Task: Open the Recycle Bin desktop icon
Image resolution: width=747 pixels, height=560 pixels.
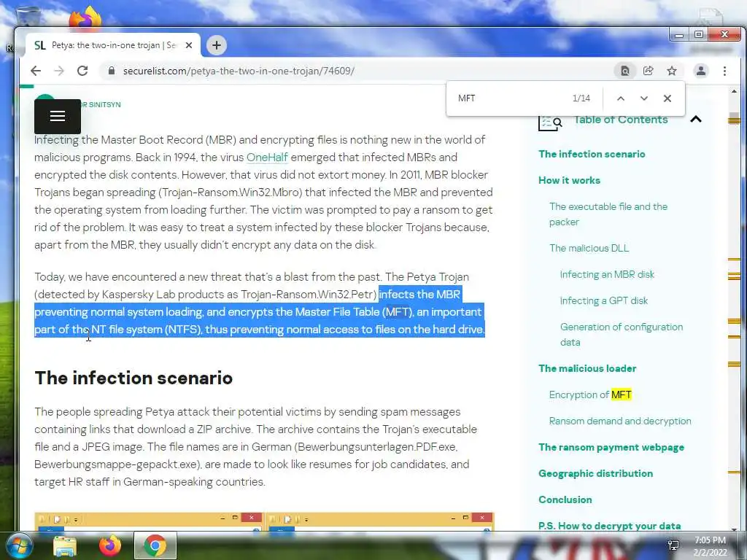Action: [x=28, y=17]
